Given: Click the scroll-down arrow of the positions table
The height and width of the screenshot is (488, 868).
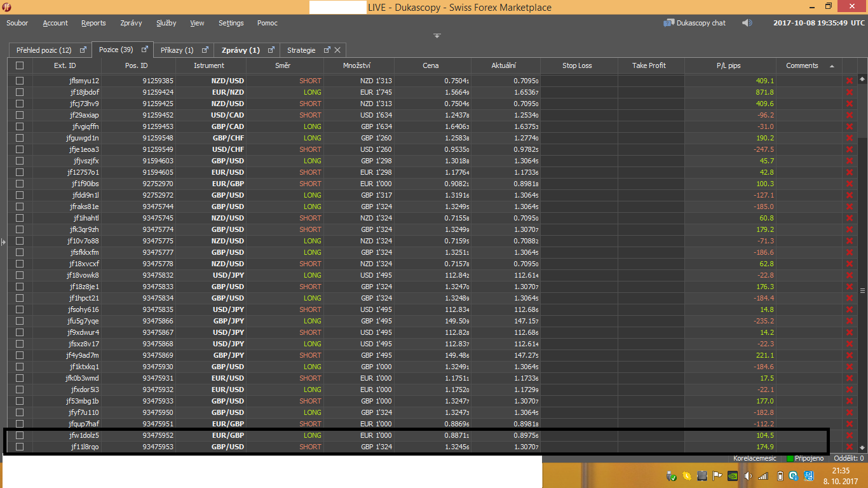Looking at the screenshot, I should point(862,447).
